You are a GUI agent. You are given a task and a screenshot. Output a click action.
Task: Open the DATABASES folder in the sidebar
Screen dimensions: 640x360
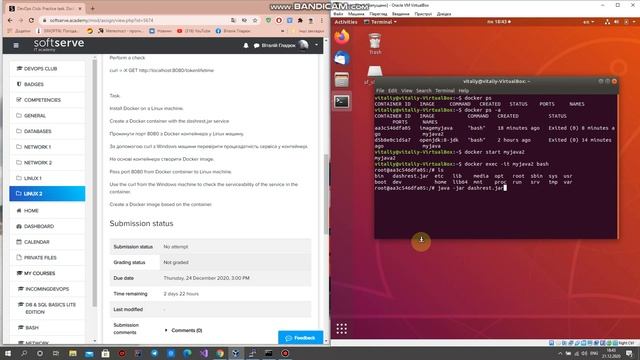[x=47, y=131]
